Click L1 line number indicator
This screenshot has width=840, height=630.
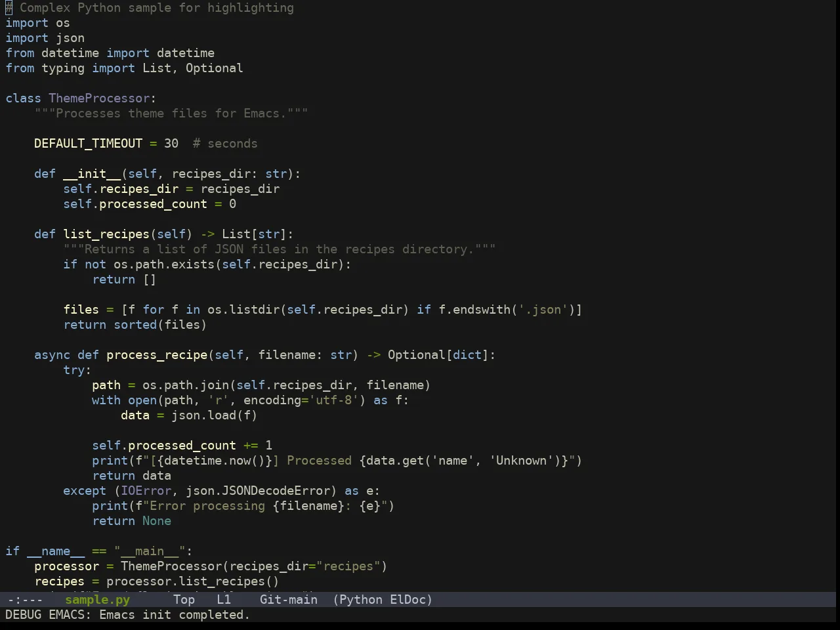[x=224, y=600]
